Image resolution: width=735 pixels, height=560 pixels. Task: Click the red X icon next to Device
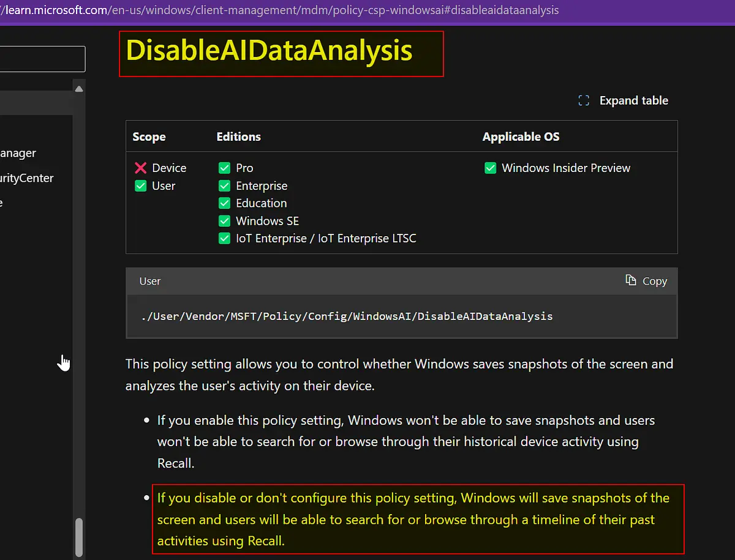tap(141, 168)
